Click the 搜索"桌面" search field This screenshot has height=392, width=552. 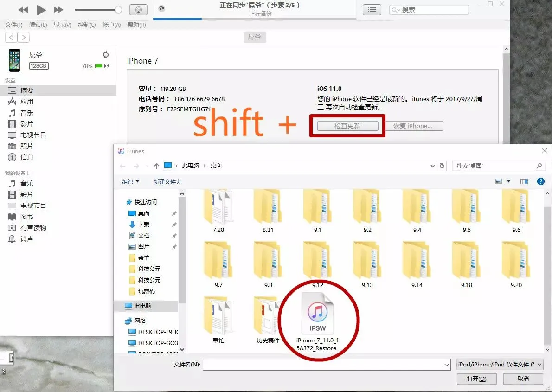[499, 166]
